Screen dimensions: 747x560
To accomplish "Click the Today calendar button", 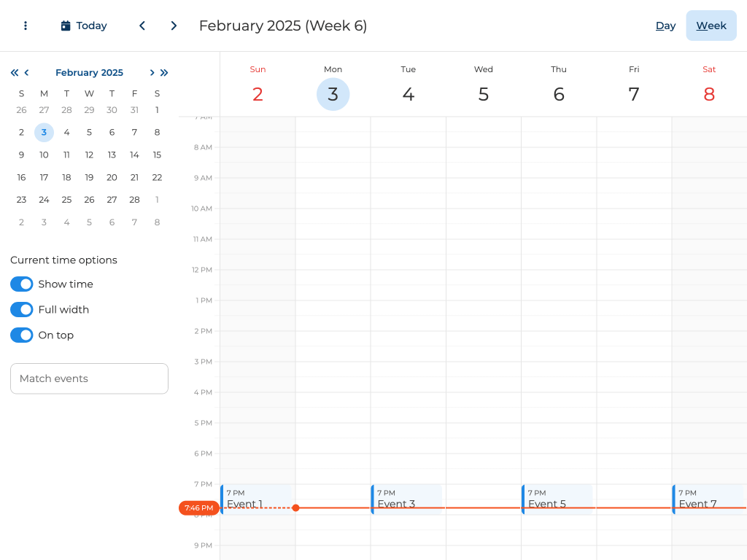I will [84, 26].
